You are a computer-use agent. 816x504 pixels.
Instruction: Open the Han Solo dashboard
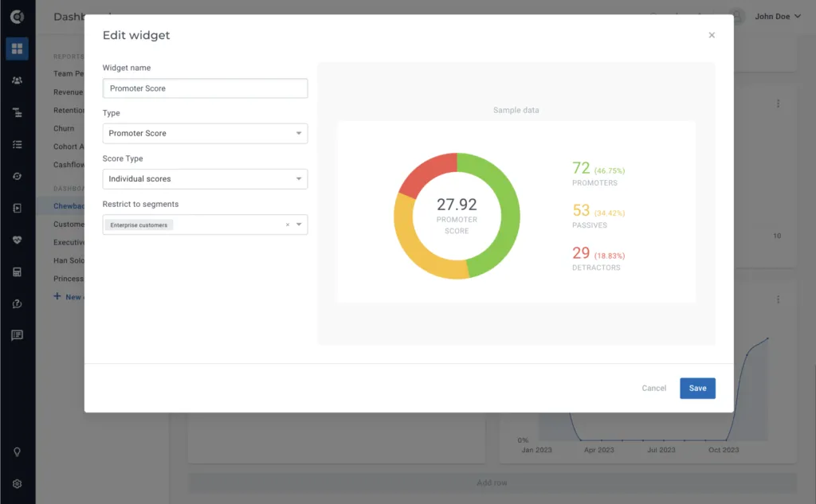pos(69,260)
